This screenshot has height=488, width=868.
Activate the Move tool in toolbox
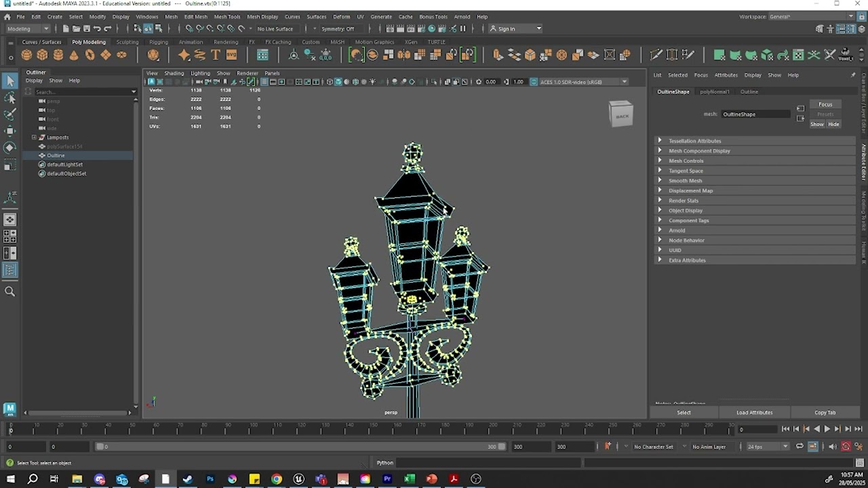[10, 131]
